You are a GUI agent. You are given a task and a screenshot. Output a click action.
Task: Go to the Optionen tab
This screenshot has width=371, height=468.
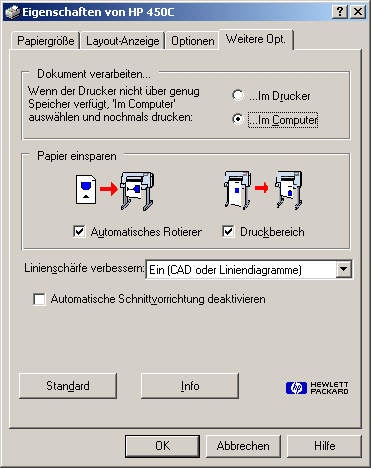tap(192, 41)
